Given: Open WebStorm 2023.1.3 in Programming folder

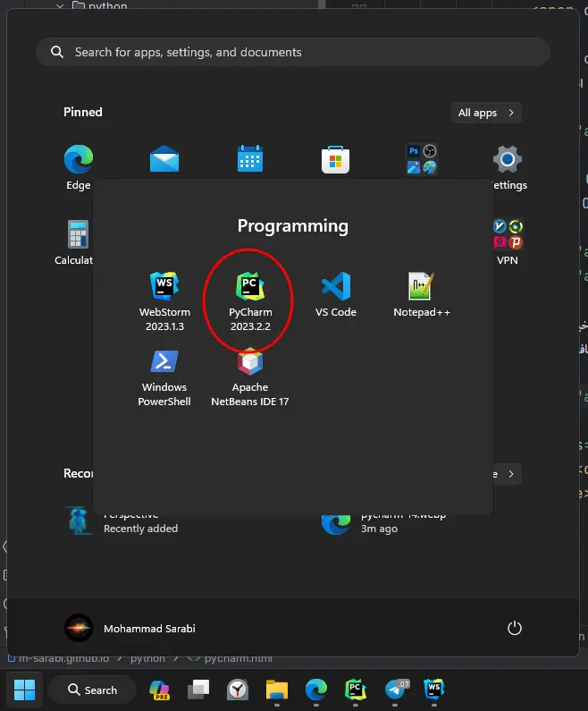Looking at the screenshot, I should [164, 301].
